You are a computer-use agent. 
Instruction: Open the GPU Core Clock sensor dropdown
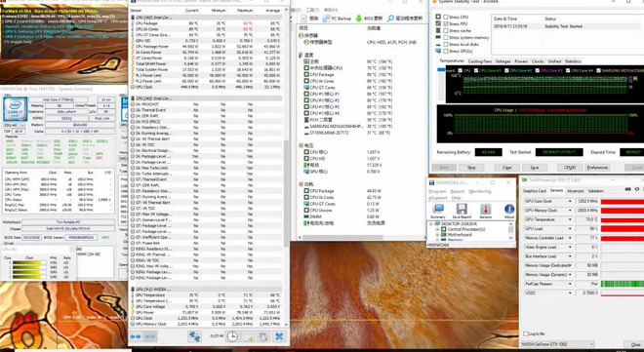[x=570, y=202]
